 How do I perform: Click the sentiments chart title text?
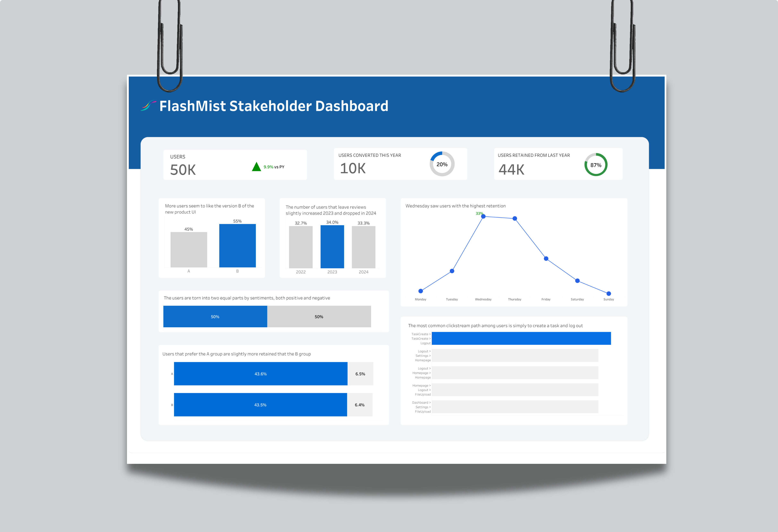(247, 298)
